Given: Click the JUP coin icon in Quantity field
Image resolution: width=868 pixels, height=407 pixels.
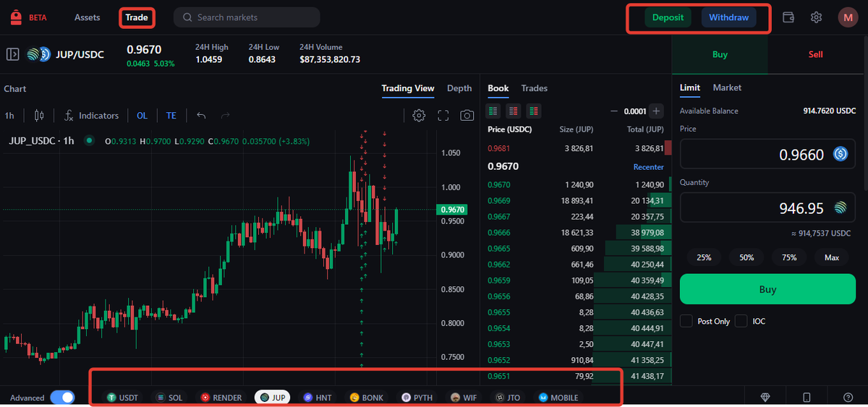Looking at the screenshot, I should 840,208.
